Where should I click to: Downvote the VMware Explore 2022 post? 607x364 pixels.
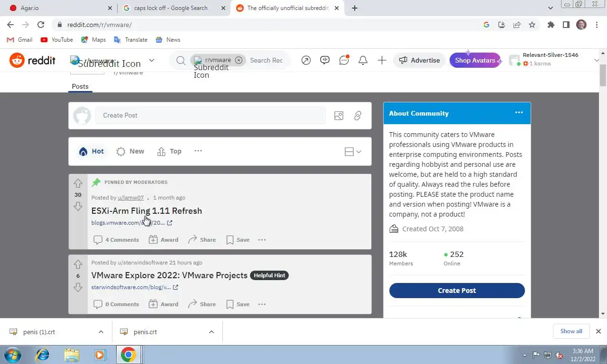(x=78, y=287)
